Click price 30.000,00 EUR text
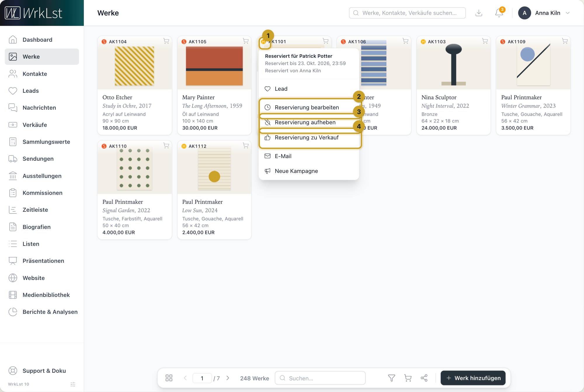This screenshot has width=584, height=392. [x=200, y=128]
